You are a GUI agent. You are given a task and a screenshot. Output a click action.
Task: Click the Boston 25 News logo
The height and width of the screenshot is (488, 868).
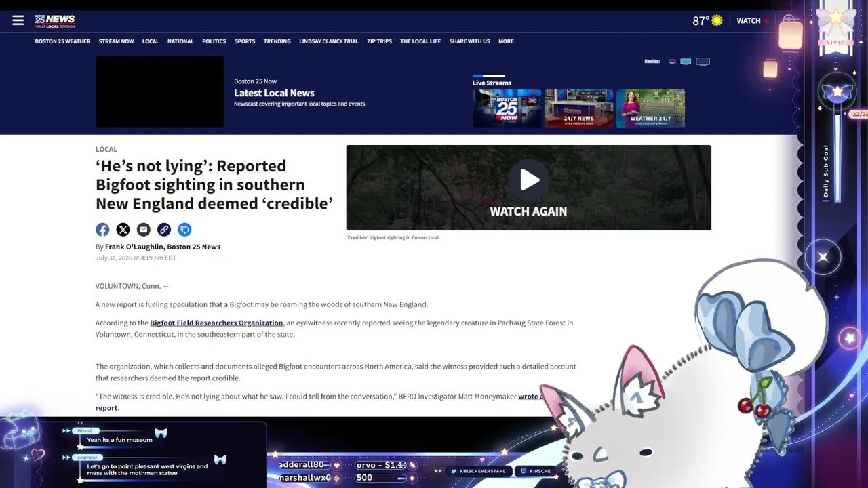click(x=55, y=21)
